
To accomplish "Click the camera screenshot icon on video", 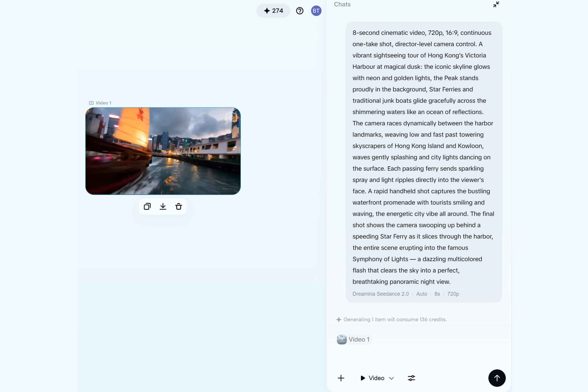I will click(x=231, y=117).
